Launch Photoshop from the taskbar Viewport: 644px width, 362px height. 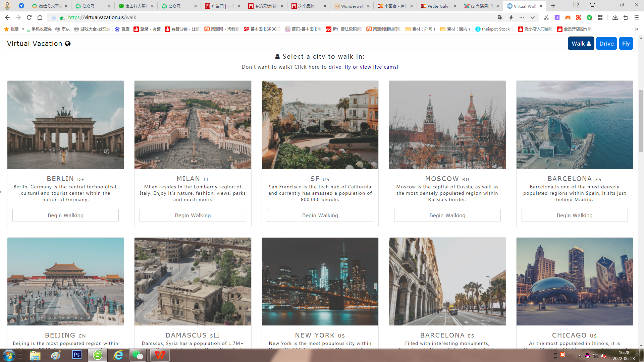77,355
